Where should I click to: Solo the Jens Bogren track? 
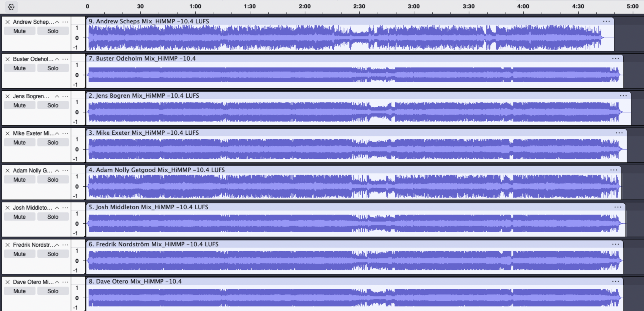coord(53,106)
